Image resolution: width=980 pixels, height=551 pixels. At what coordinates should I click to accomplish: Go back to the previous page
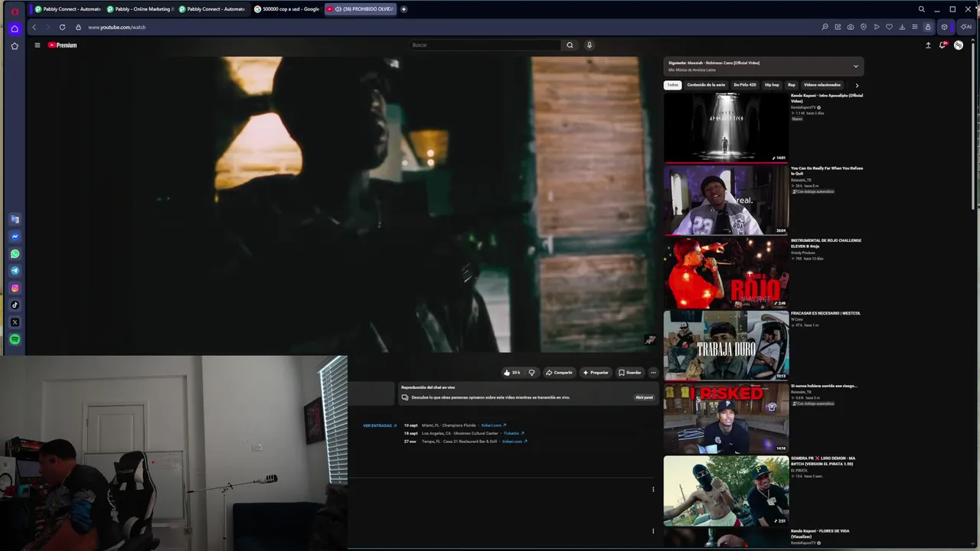(x=34, y=27)
